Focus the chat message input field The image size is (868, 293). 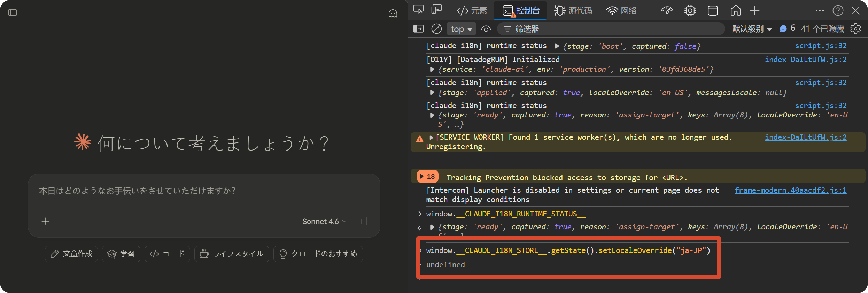pos(204,191)
